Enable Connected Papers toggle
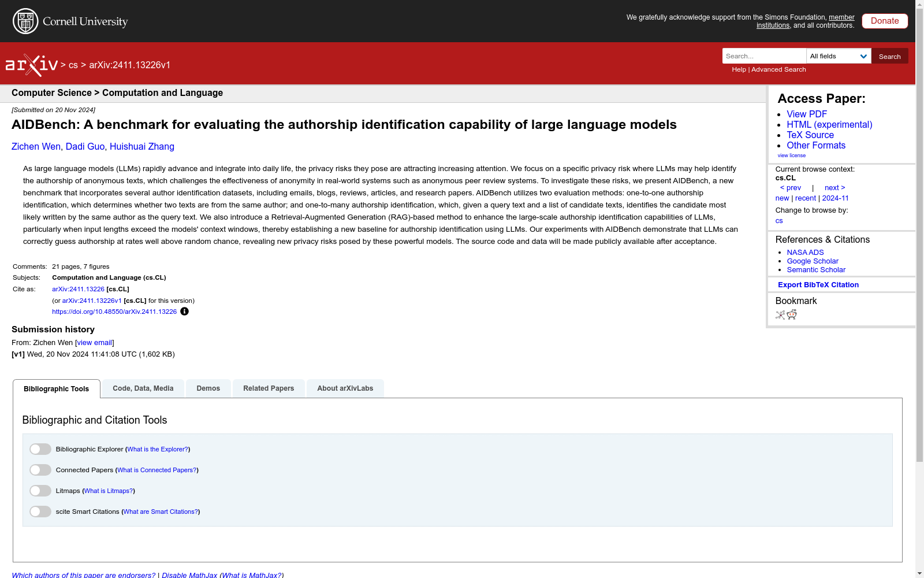 click(x=40, y=470)
